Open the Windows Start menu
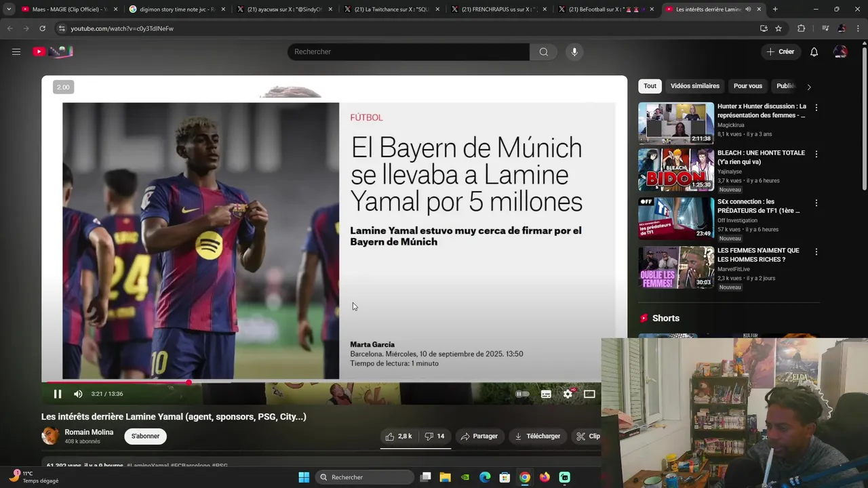The width and height of the screenshot is (868, 488). coord(304,477)
